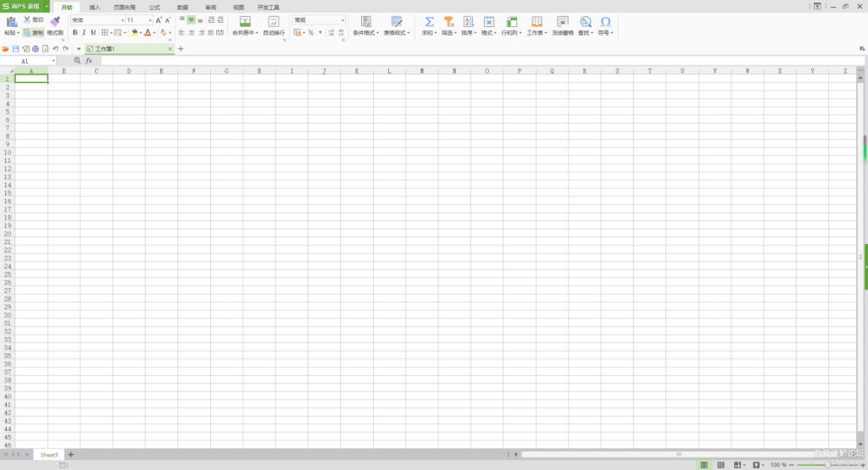Toggle bold formatting

coord(75,33)
